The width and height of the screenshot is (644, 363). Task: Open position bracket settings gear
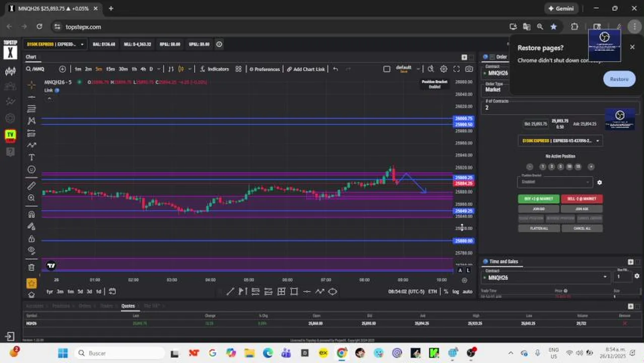click(x=599, y=183)
